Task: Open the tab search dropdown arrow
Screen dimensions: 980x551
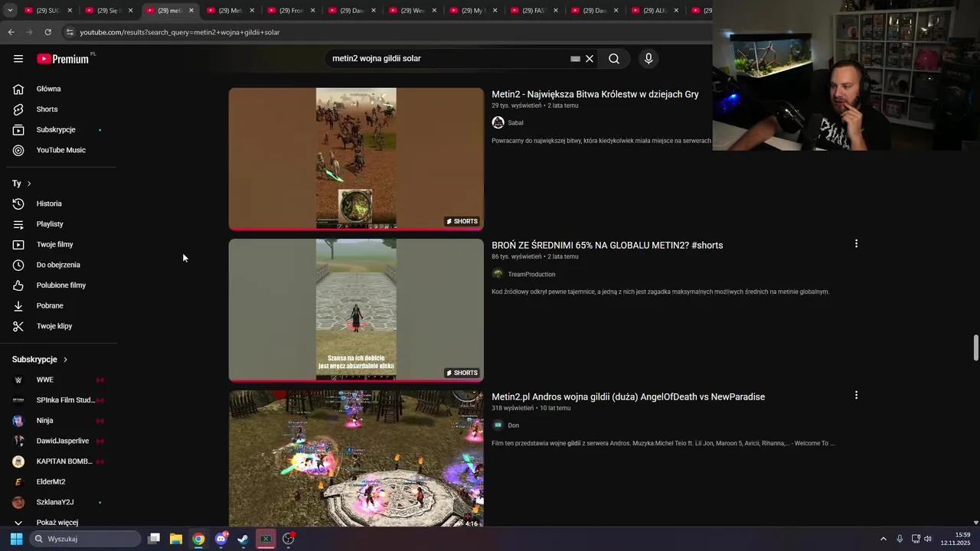Action: [10, 11]
